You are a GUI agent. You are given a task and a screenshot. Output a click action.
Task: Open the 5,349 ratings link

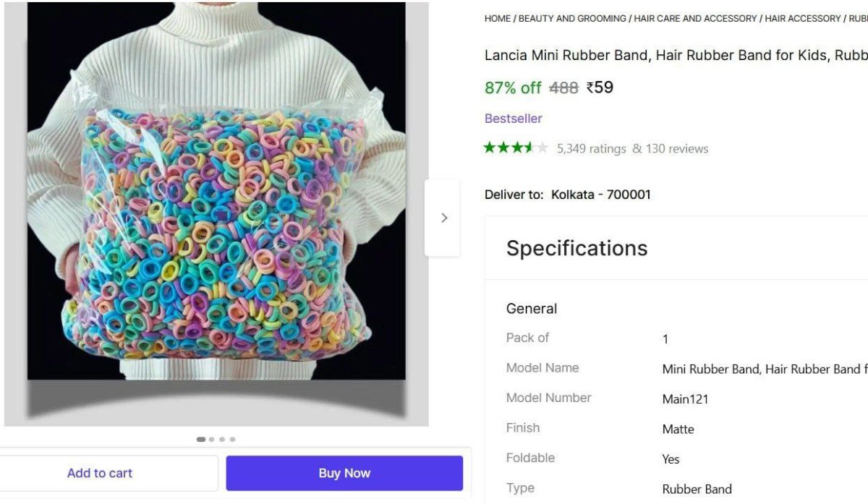point(591,149)
